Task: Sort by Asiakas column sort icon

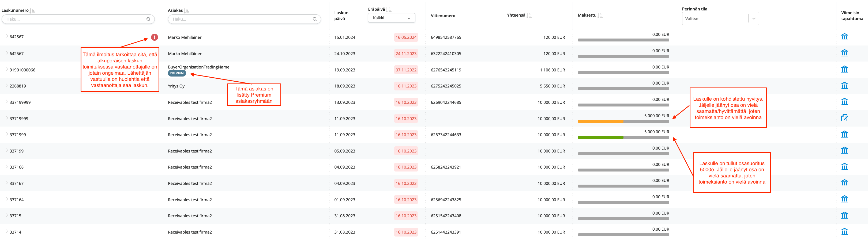Action: (x=187, y=11)
